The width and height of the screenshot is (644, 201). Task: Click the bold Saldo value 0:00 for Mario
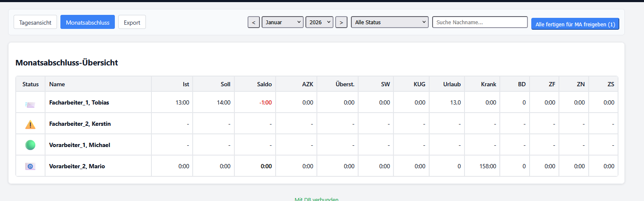266,166
